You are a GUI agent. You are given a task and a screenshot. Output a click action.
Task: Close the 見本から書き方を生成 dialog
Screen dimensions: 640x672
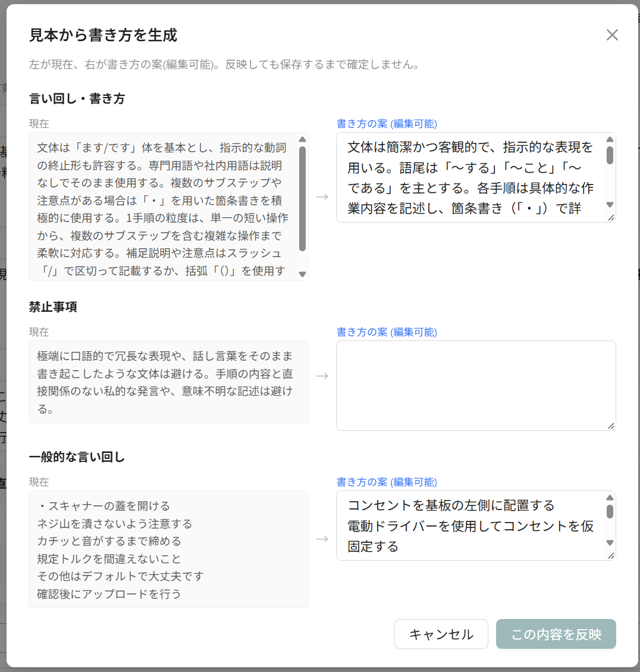click(612, 35)
